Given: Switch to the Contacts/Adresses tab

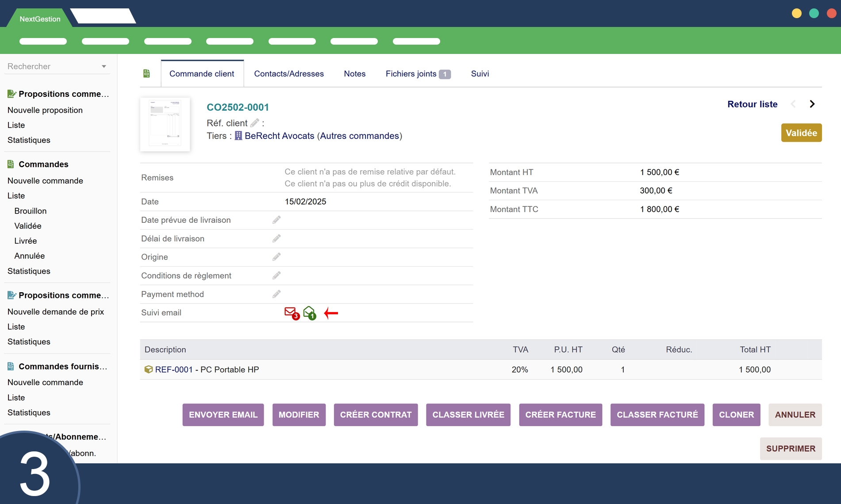Looking at the screenshot, I should pyautogui.click(x=288, y=74).
